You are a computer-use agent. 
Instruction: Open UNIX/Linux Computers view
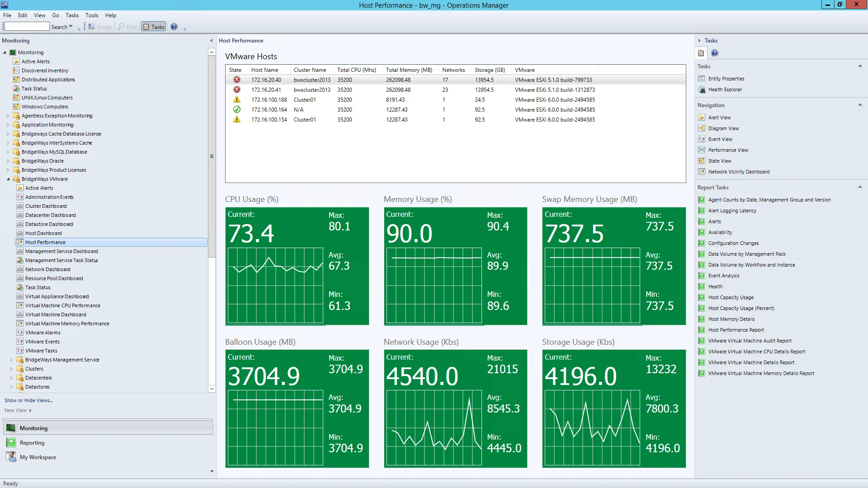coord(47,98)
